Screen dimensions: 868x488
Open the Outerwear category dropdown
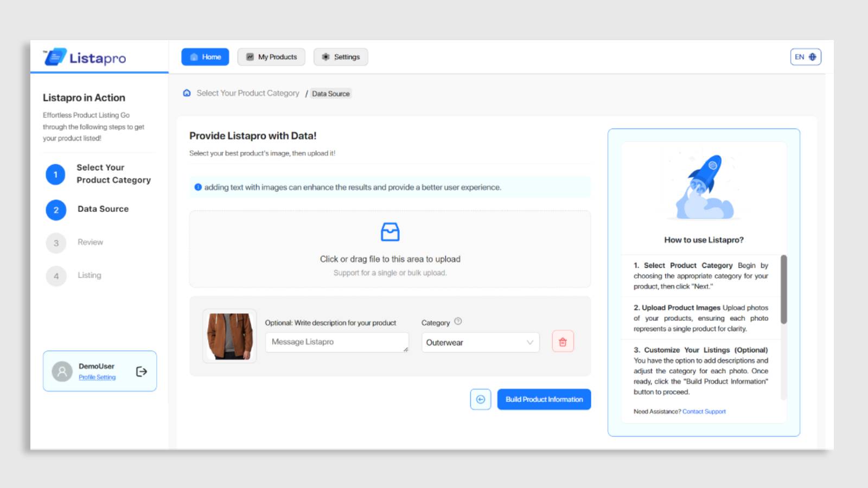click(x=480, y=342)
